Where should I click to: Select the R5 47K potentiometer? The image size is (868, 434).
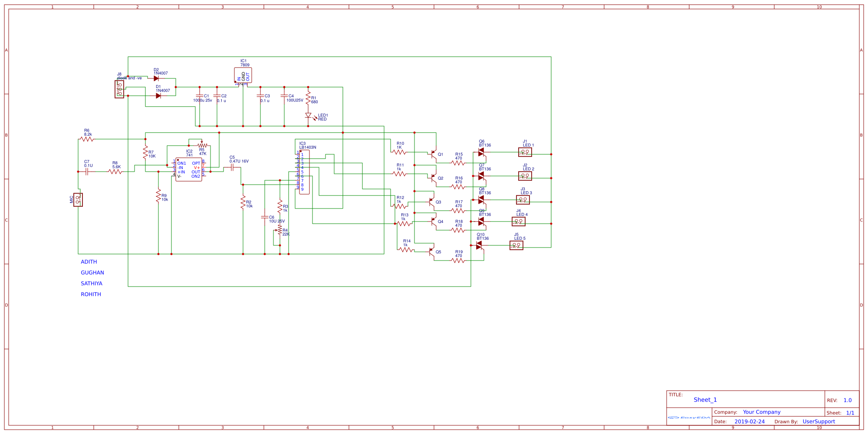point(202,146)
